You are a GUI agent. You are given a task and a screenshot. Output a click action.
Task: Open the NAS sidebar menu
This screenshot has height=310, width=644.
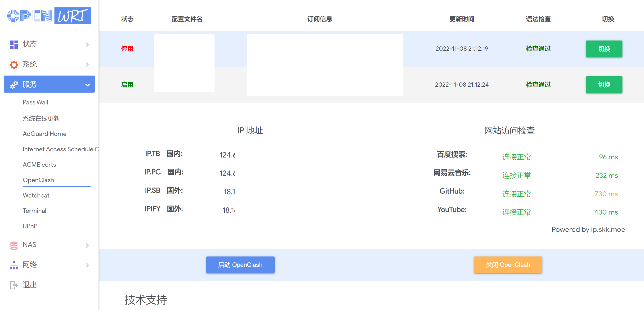coord(49,245)
